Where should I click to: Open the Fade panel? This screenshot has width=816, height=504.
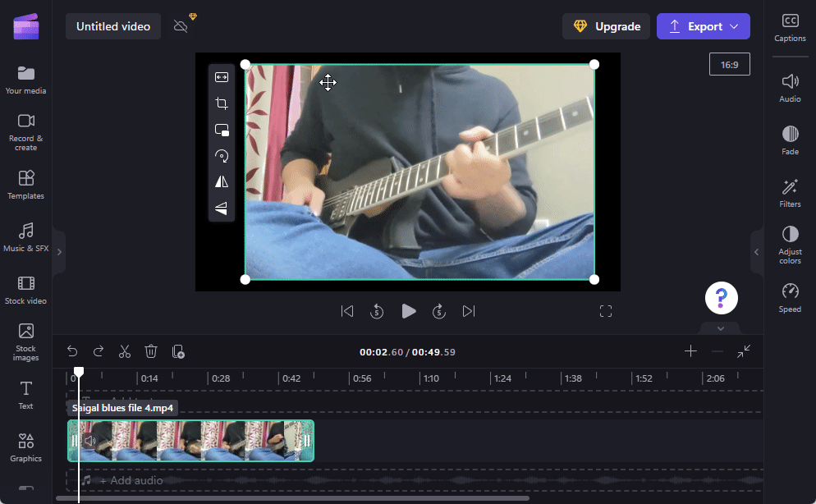789,139
